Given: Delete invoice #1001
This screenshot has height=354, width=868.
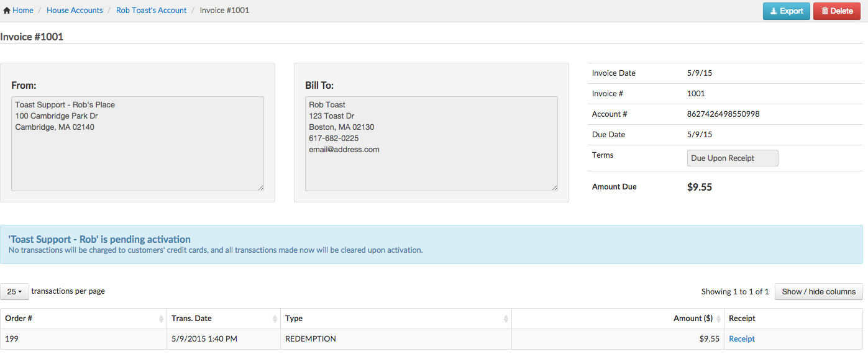Looking at the screenshot, I should [x=836, y=11].
